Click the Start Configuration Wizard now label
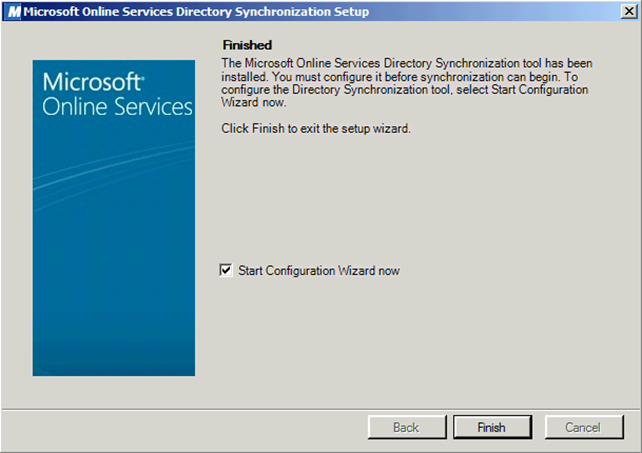The width and height of the screenshot is (642, 453). (319, 271)
